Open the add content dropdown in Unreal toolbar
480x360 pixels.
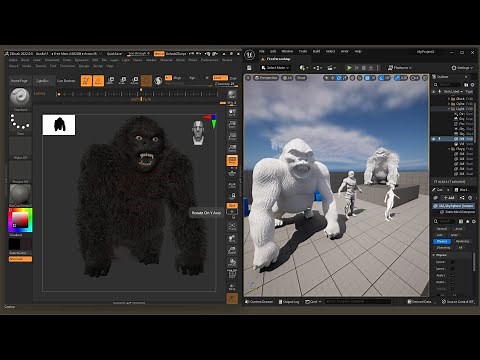303,68
